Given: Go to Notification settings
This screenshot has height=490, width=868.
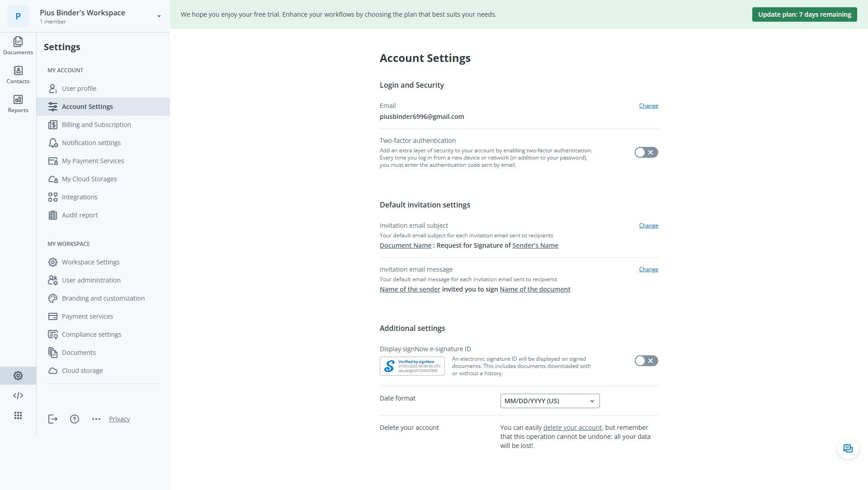Looking at the screenshot, I should click(91, 143).
